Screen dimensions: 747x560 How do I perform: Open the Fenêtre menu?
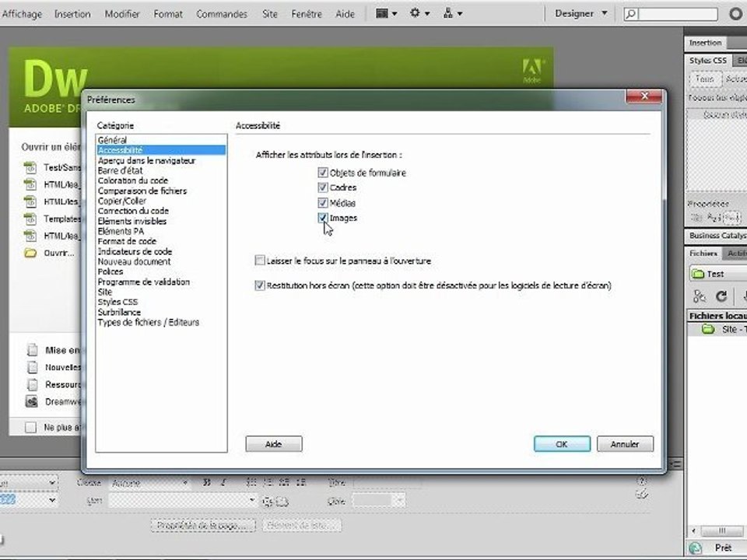[x=307, y=14]
